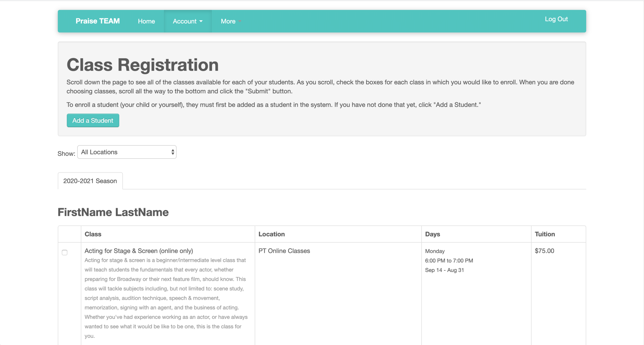Screen dimensions: 644x345
Task: Switch to the 2020-2021 Season tab
Action: pos(90,181)
